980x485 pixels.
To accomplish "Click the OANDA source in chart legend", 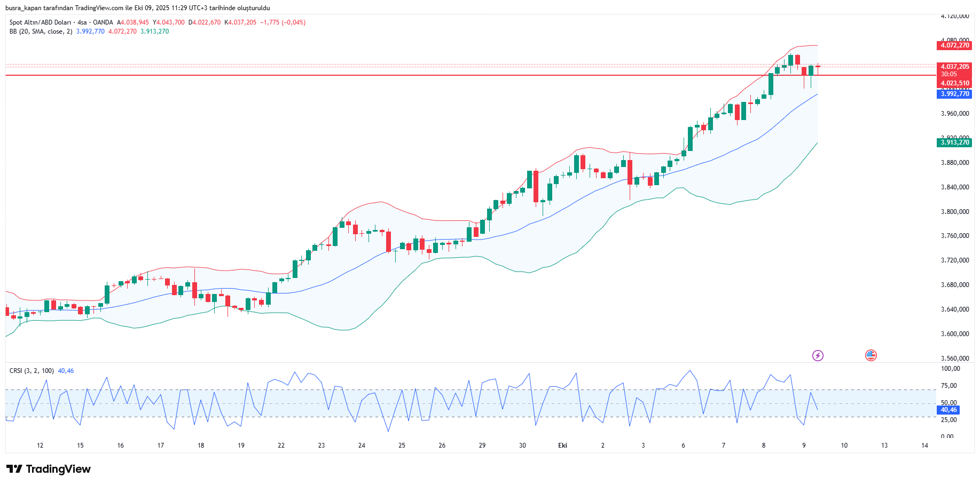I will pos(103,22).
